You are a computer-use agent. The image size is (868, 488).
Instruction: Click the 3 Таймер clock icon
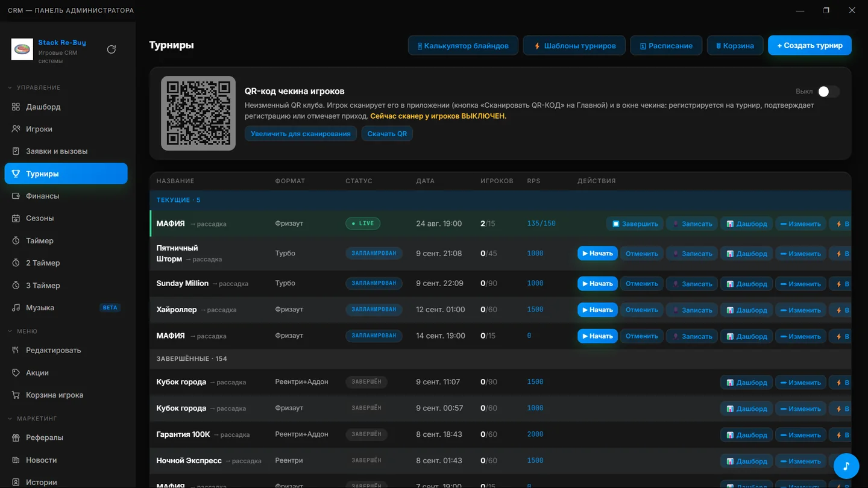[16, 285]
